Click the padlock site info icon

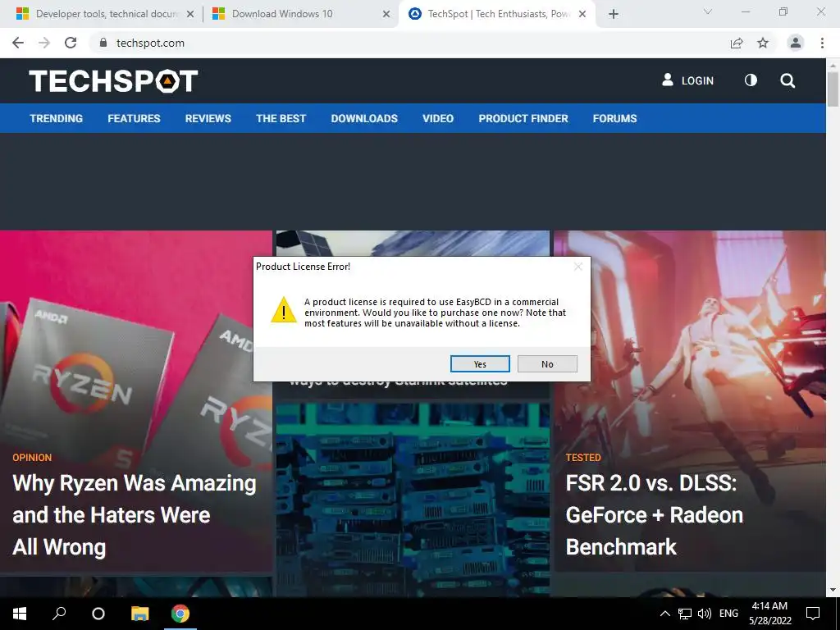tap(103, 43)
